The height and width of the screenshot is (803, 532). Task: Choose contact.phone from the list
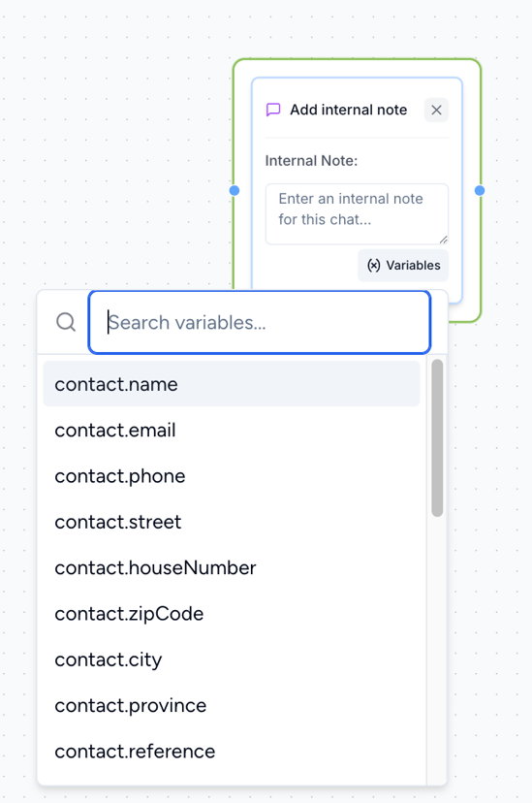(232, 476)
